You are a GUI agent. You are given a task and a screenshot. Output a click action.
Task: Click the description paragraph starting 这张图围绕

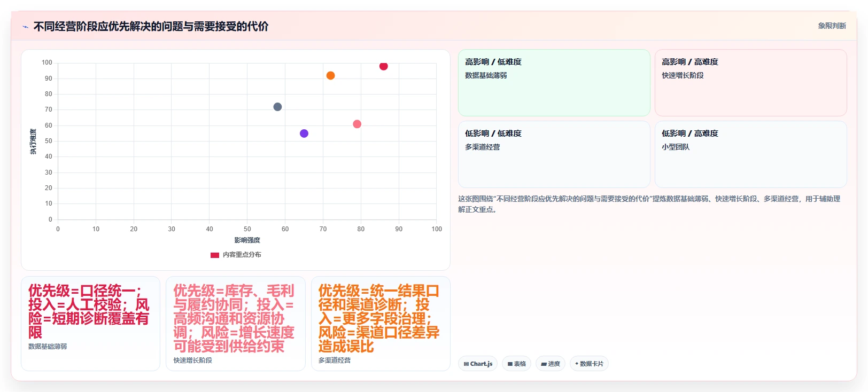[649, 204]
